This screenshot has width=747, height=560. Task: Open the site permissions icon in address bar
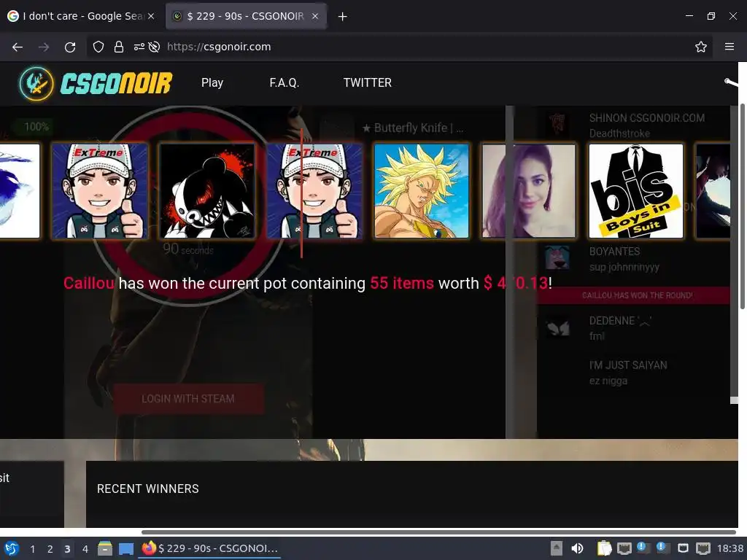(139, 47)
